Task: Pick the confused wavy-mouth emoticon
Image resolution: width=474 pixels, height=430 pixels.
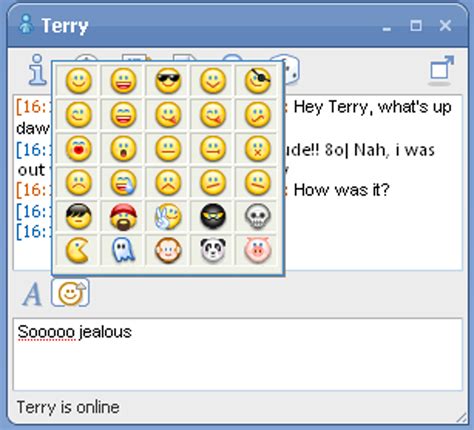Action: (257, 115)
